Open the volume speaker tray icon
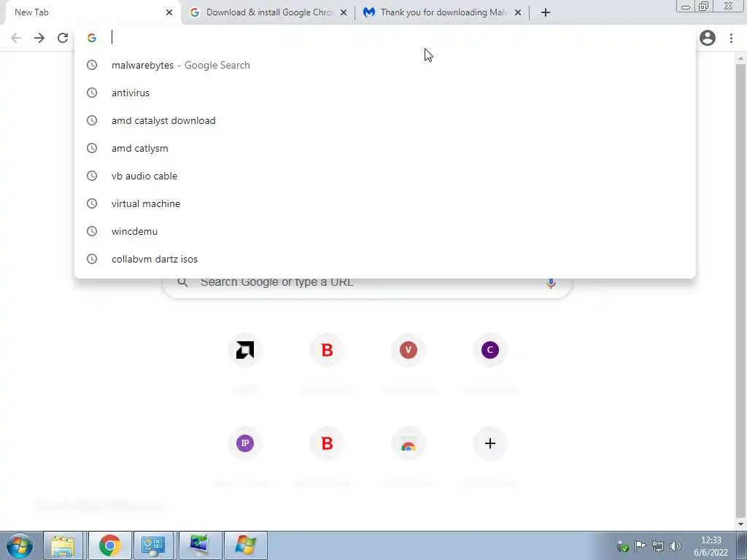This screenshot has height=560, width=747. tap(675, 546)
